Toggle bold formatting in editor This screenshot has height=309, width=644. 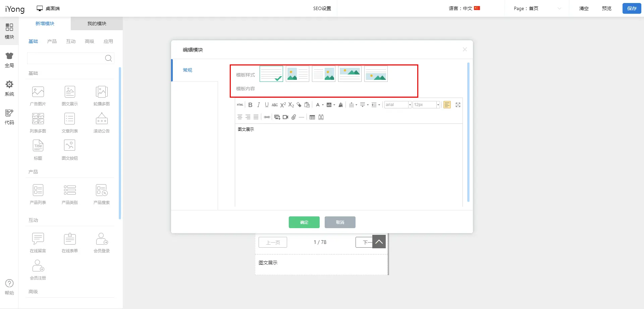pyautogui.click(x=250, y=105)
